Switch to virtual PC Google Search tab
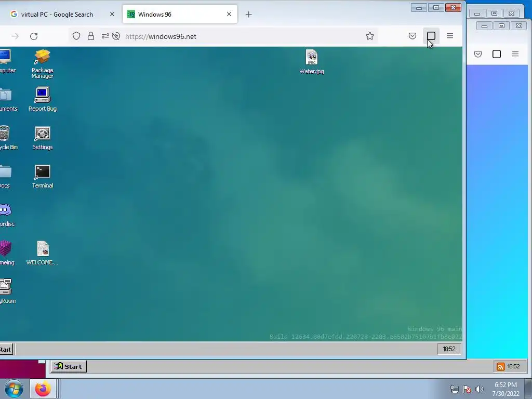 click(58, 14)
